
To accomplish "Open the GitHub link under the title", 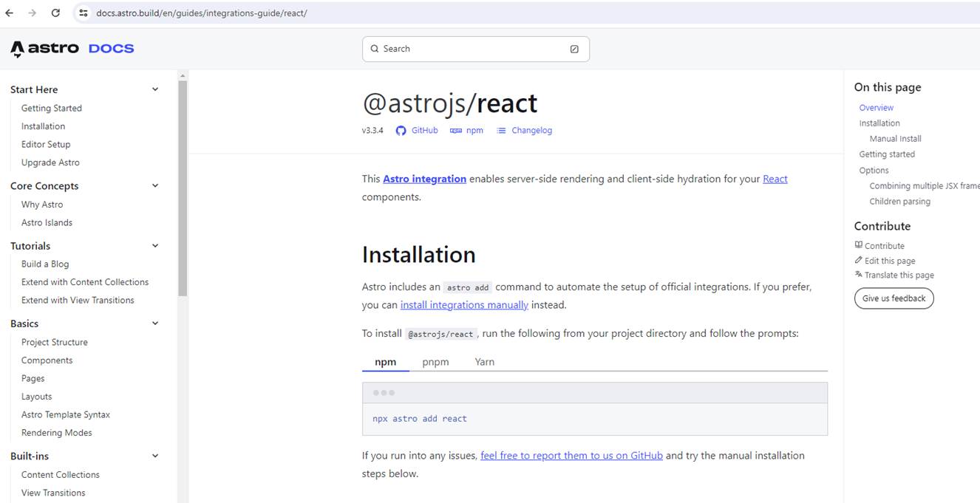I will click(425, 131).
